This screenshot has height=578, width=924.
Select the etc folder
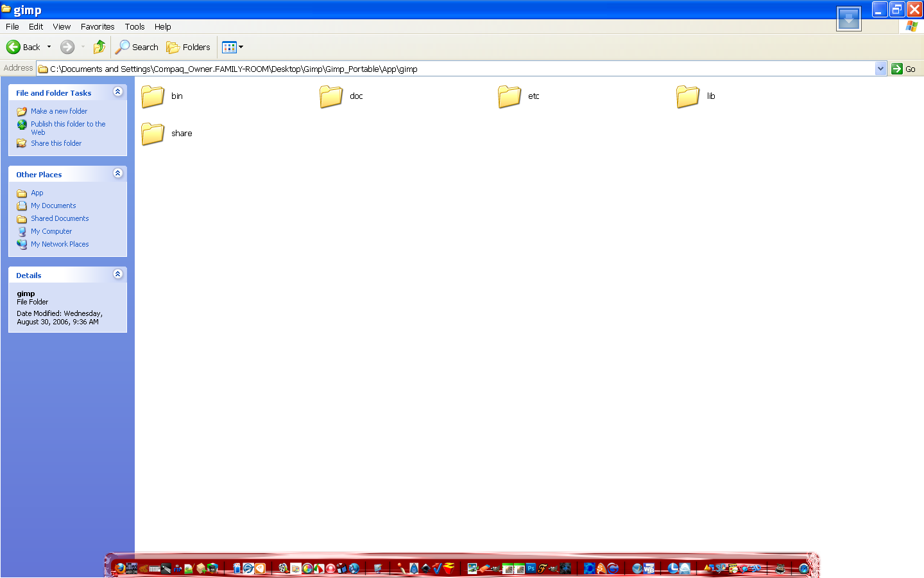518,96
